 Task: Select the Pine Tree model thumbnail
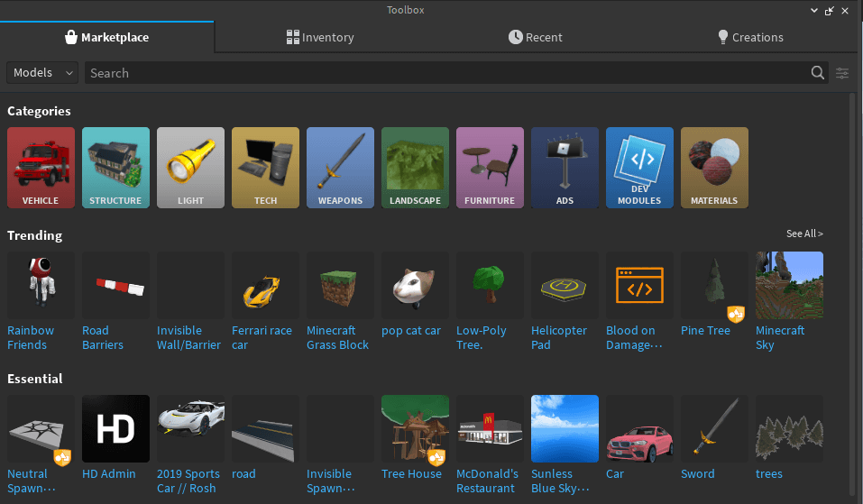pos(714,285)
